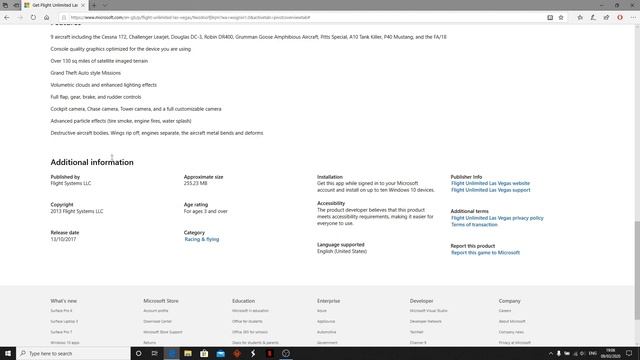Open Azure link under Enterprise
Image resolution: width=640 pixels, height=360 pixels.
(x=322, y=311)
